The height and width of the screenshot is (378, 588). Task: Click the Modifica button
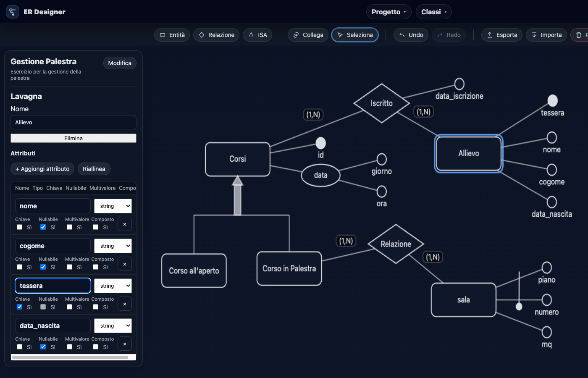[x=120, y=63]
